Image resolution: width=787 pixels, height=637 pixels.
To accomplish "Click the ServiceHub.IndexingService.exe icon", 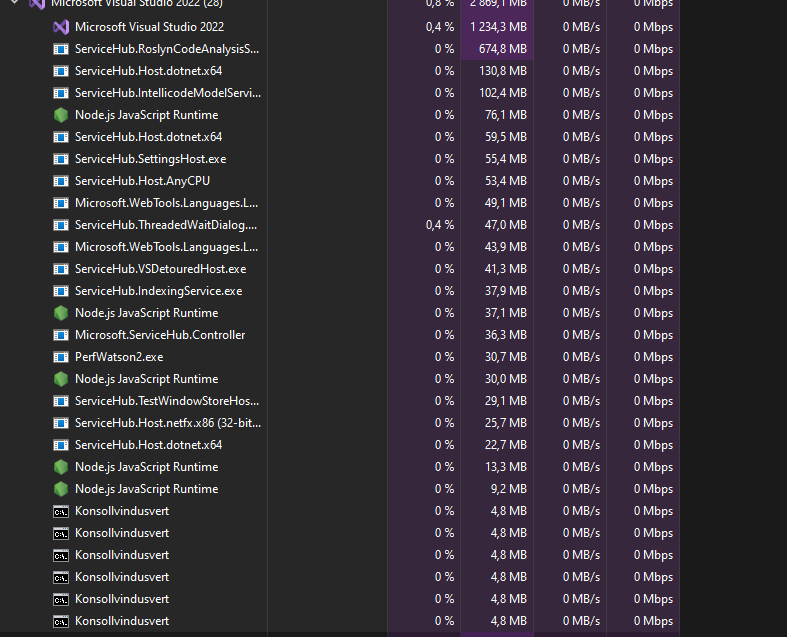I will (x=61, y=291).
